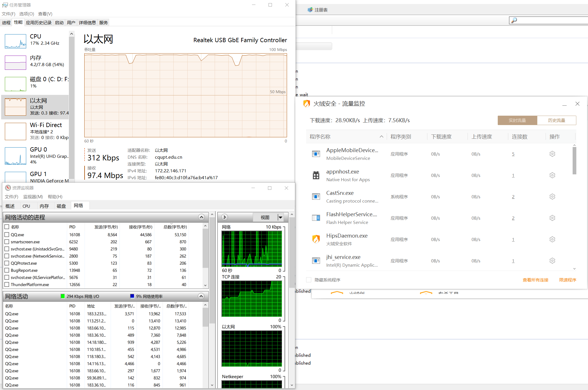Image resolution: width=588 pixels, height=390 pixels.
Task: Click the CastSrv.exe program icon
Action: click(x=316, y=197)
